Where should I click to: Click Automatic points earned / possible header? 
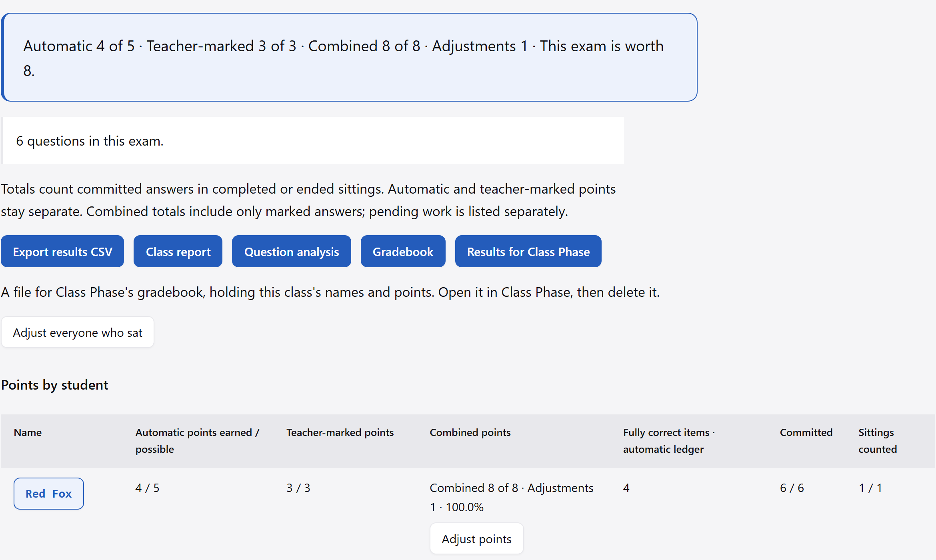pos(198,441)
